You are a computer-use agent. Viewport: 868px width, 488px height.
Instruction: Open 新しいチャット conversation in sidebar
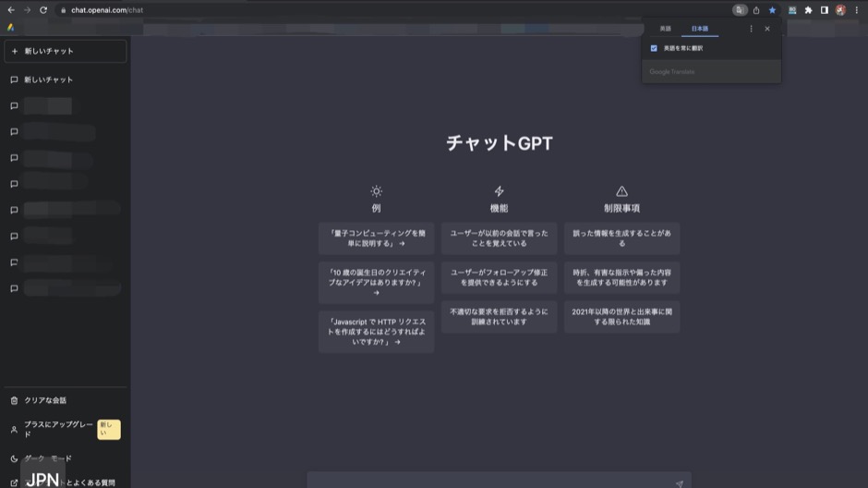coord(66,79)
